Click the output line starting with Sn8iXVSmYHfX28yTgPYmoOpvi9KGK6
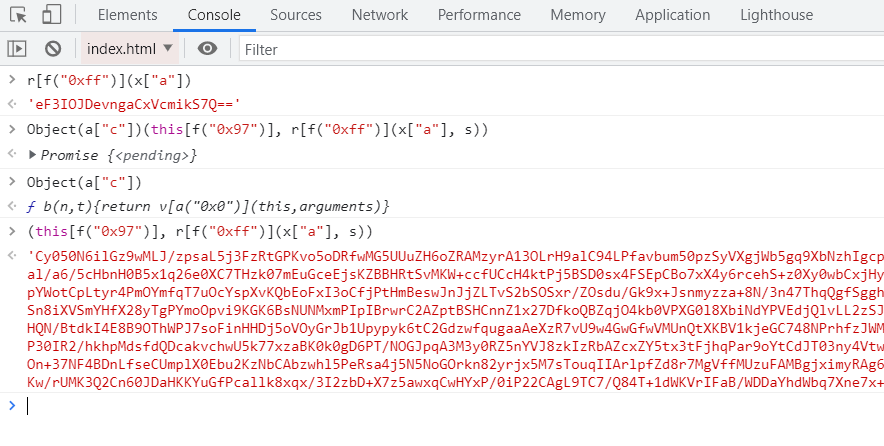 pyautogui.click(x=455, y=310)
